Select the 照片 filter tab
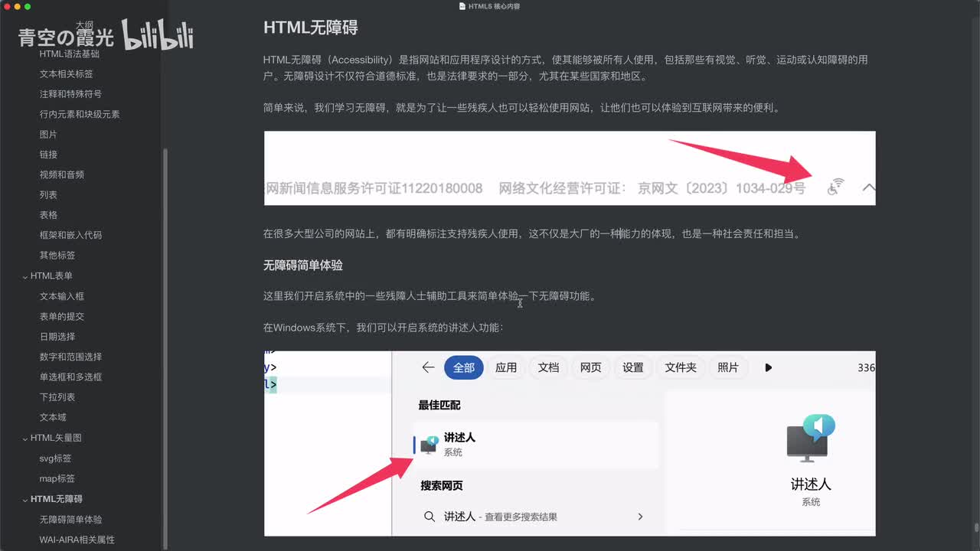This screenshot has height=551, width=980. [x=728, y=367]
